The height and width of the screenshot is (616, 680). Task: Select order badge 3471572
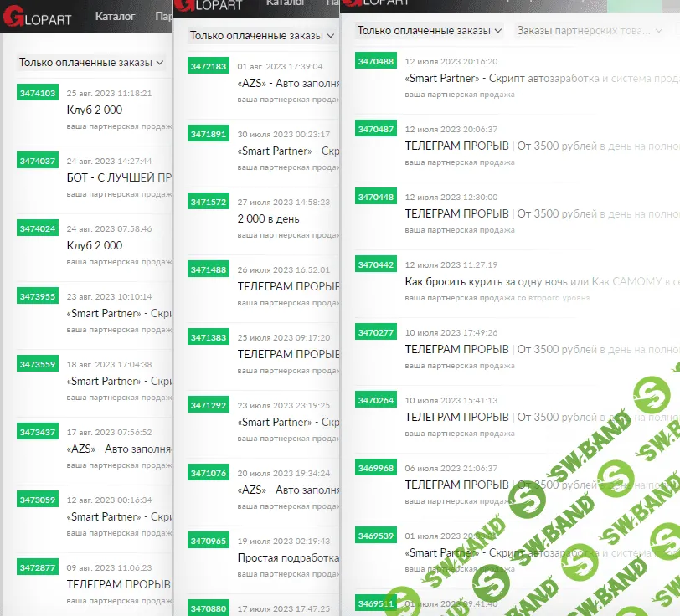(x=209, y=202)
